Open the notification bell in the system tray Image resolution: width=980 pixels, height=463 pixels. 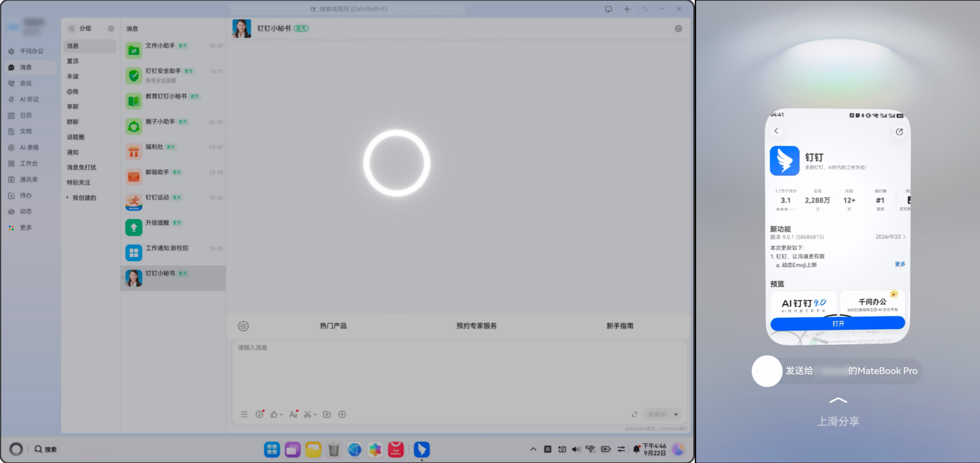point(637,449)
